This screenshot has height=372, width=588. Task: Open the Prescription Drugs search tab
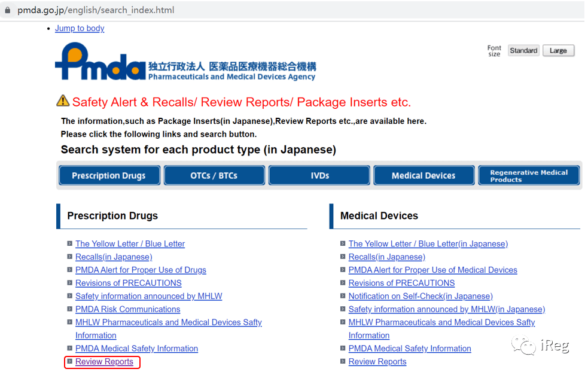click(109, 175)
